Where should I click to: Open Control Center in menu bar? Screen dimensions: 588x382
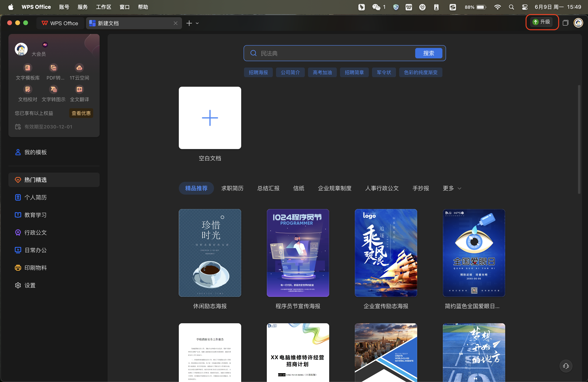[525, 7]
